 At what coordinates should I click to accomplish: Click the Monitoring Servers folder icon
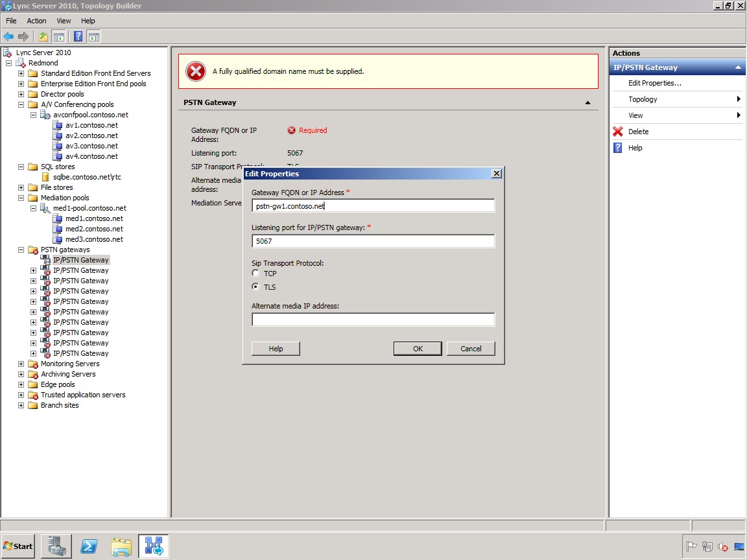click(x=33, y=364)
